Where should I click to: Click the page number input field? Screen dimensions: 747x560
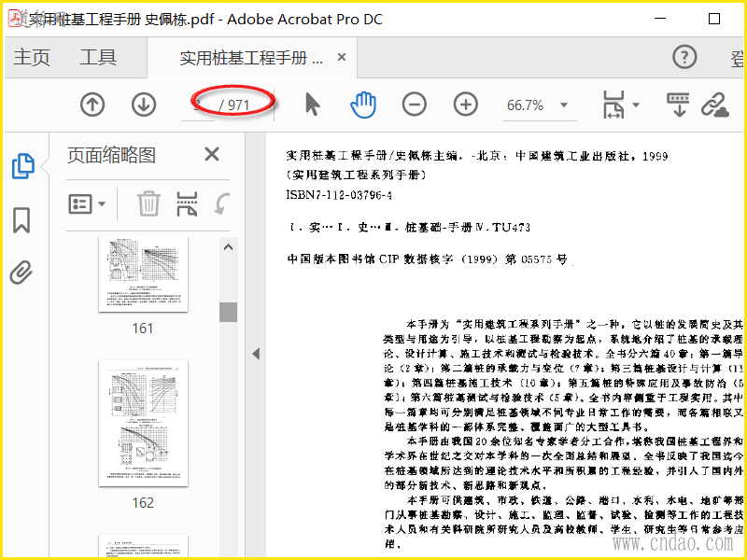pyautogui.click(x=198, y=105)
